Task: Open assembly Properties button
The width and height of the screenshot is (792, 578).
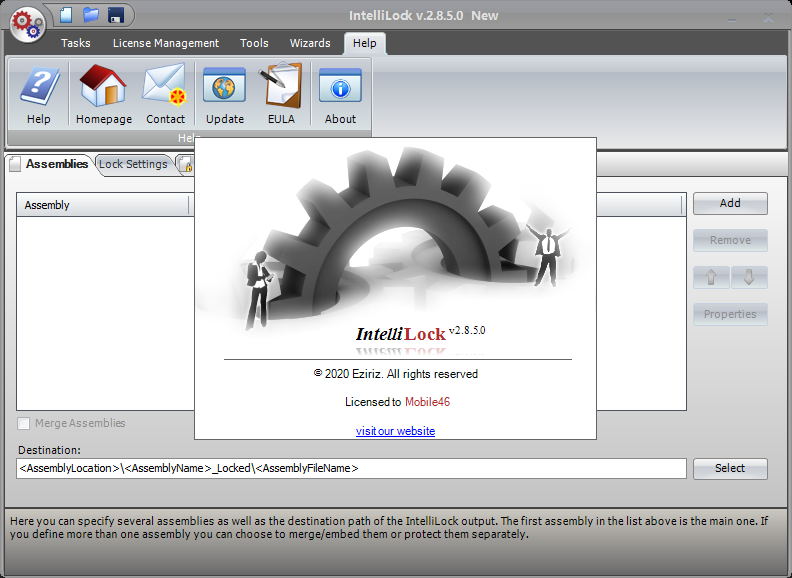Action: 730,314
